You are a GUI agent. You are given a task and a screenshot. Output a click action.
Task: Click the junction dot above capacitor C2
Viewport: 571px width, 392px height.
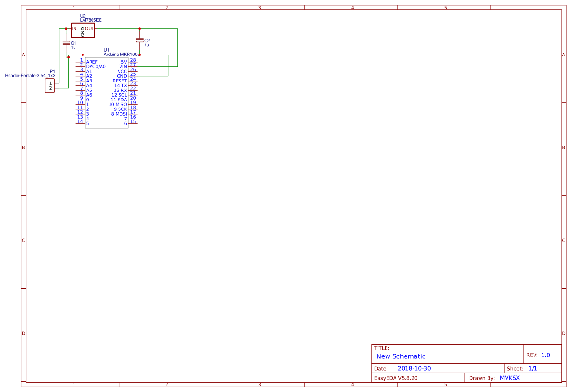(x=140, y=28)
